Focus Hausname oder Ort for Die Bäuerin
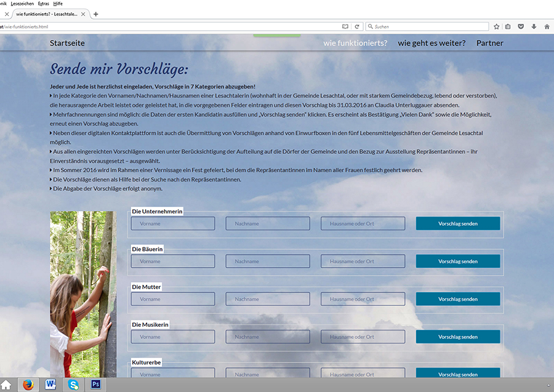Screen dimensions: 554x392 [363, 262]
